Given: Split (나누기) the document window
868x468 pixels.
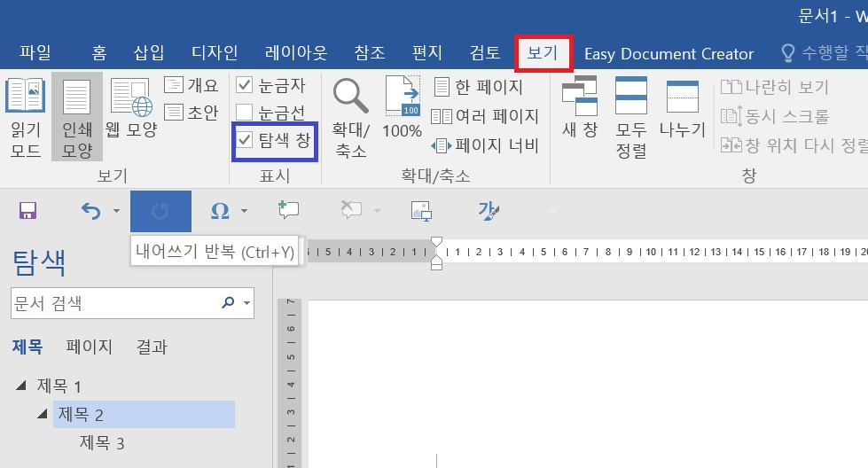Looking at the screenshot, I should pyautogui.click(x=683, y=108).
